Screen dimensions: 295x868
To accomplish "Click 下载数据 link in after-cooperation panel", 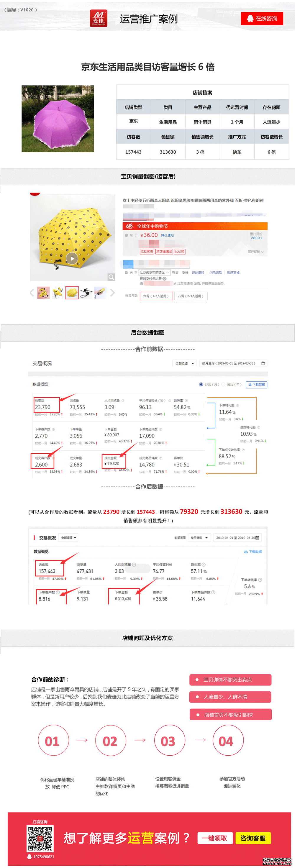I will tap(253, 552).
